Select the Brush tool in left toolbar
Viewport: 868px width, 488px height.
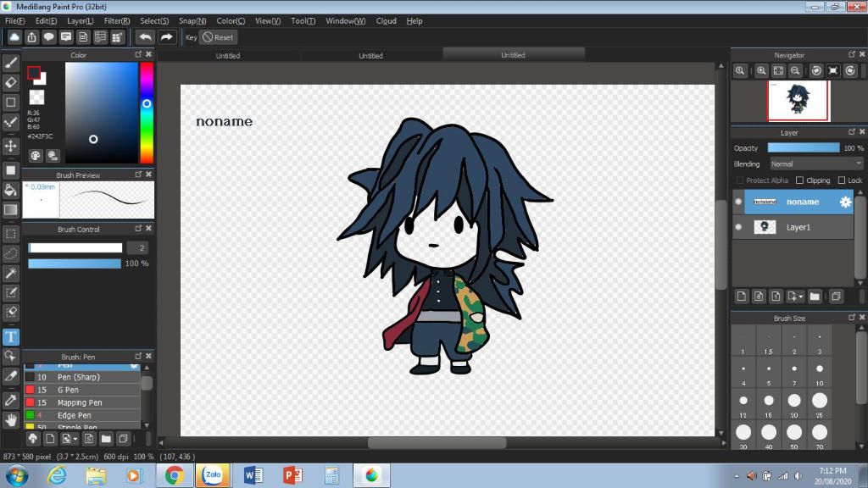pyautogui.click(x=10, y=63)
